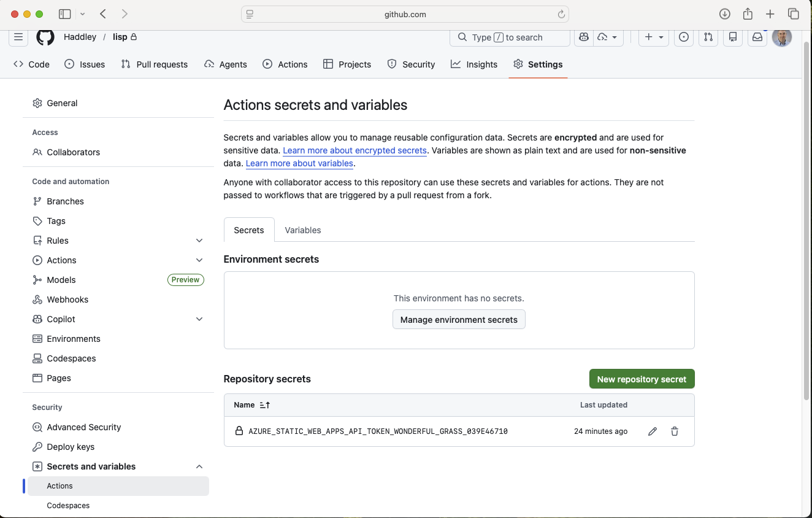Open the global navigation hamburger menu
The height and width of the screenshot is (518, 812).
click(x=18, y=37)
